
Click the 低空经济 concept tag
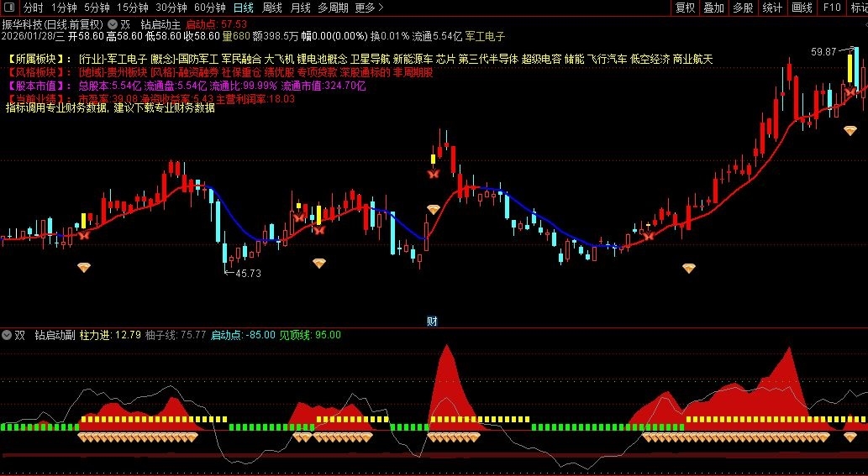click(650, 59)
